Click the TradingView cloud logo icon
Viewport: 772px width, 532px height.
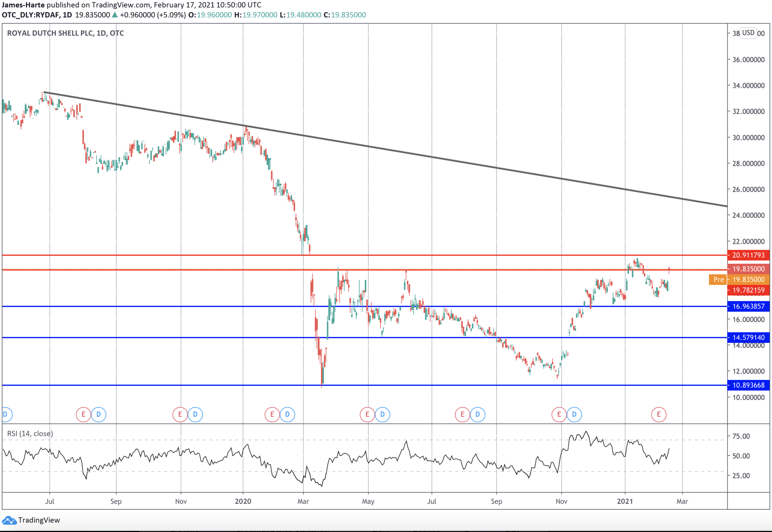click(9, 520)
